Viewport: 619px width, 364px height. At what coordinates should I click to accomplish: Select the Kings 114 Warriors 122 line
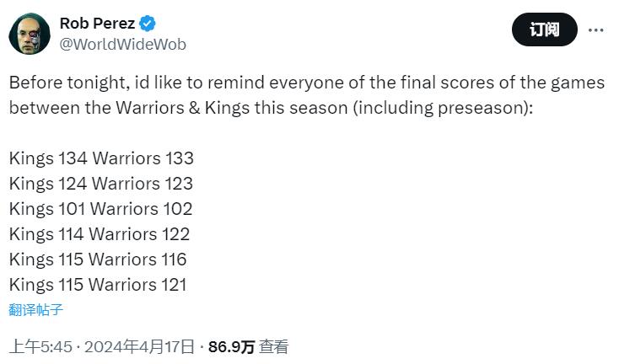pos(100,234)
